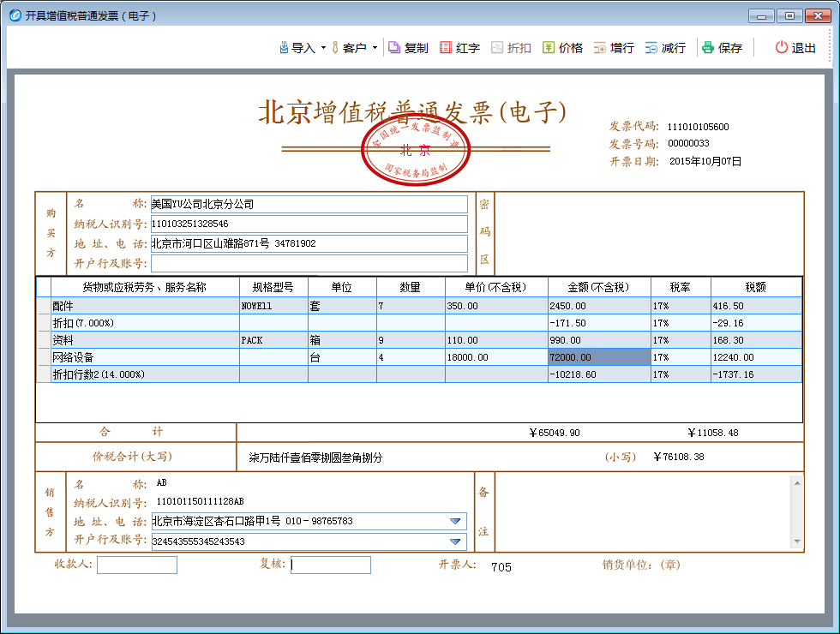Image resolution: width=840 pixels, height=634 pixels.
Task: Click the 416.50 tax cell
Action: pos(756,306)
